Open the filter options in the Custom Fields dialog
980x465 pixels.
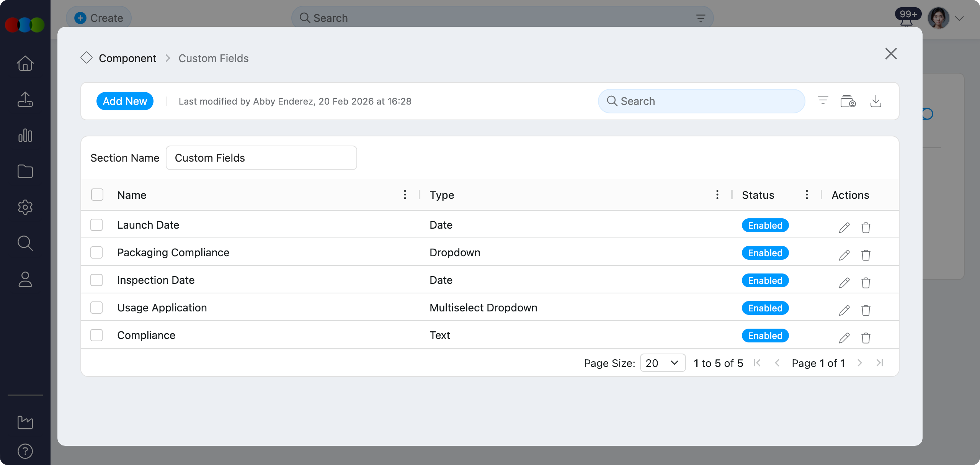pyautogui.click(x=822, y=101)
